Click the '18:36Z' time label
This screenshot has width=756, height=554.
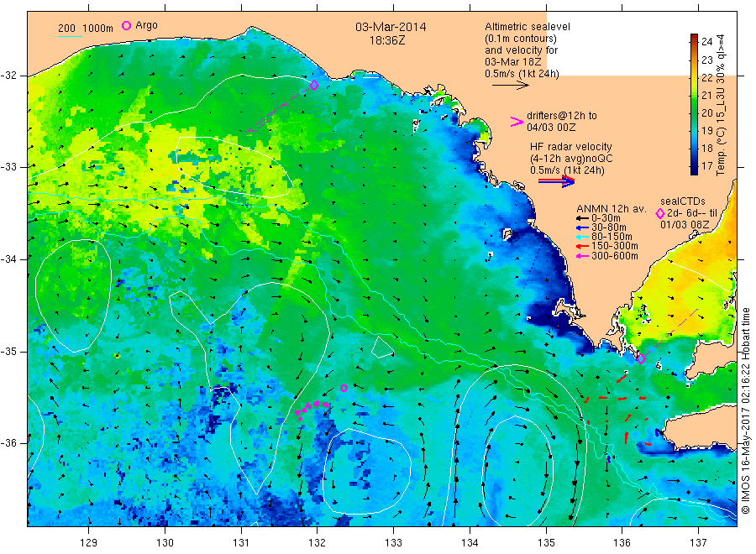pos(387,41)
